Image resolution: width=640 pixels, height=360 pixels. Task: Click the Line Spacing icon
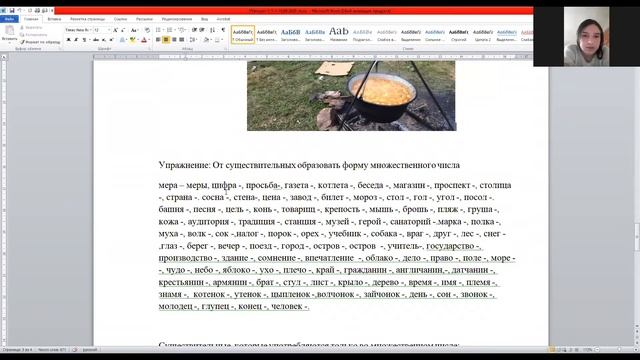192,40
